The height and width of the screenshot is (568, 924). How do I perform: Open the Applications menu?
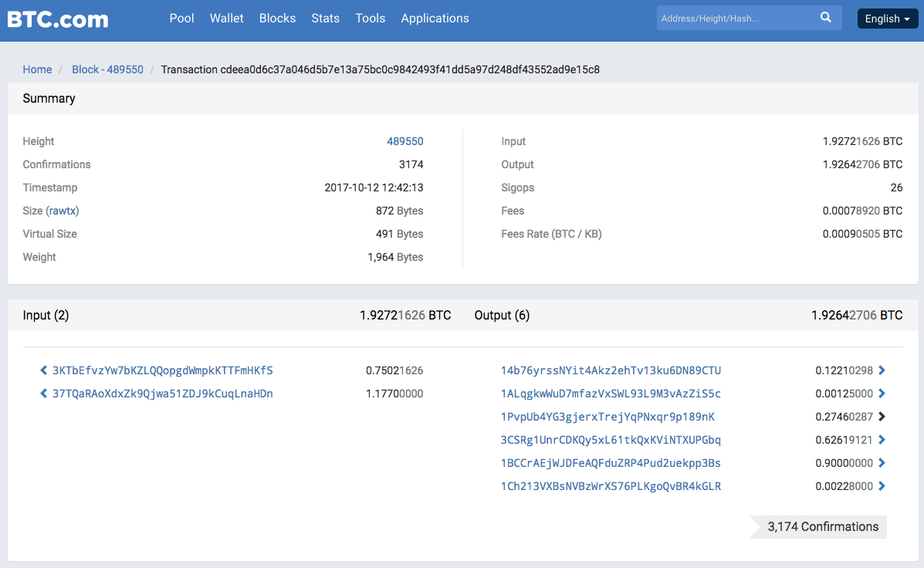[x=435, y=18]
